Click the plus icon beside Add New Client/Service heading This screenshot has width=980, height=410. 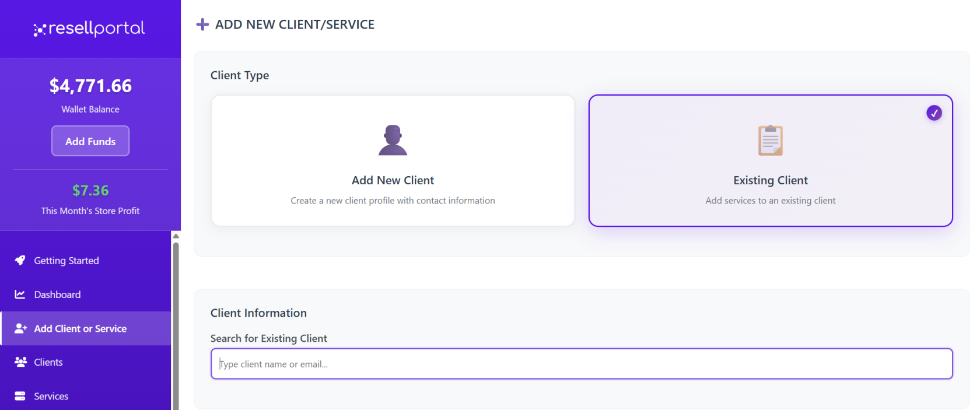click(202, 24)
